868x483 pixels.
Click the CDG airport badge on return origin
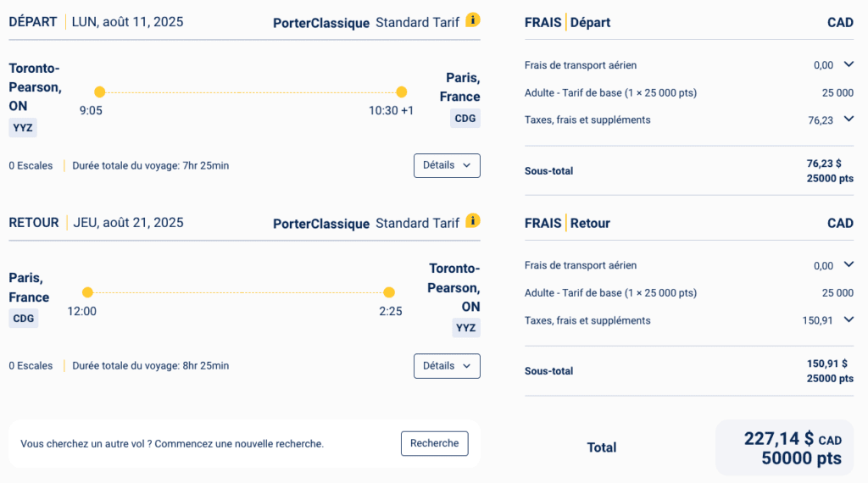pyautogui.click(x=23, y=319)
